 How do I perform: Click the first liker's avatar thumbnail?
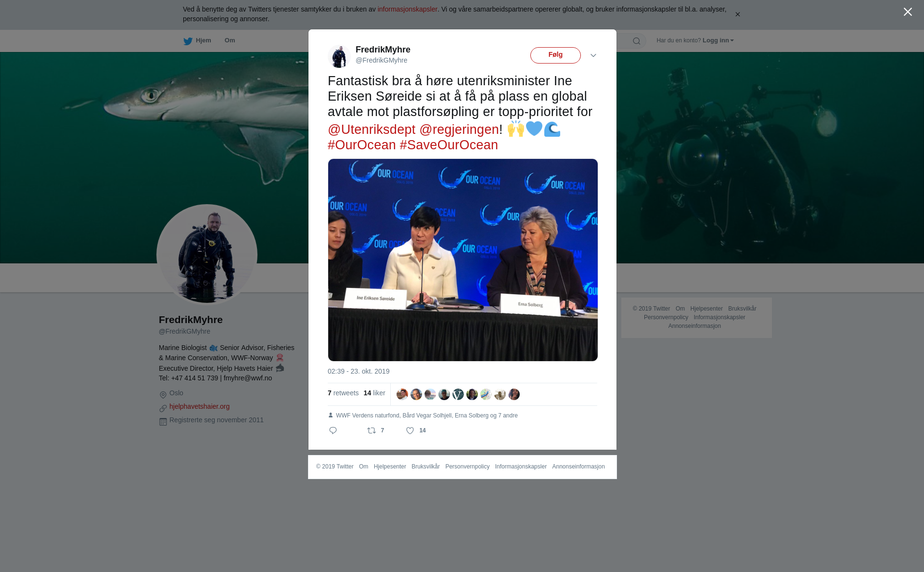click(402, 394)
